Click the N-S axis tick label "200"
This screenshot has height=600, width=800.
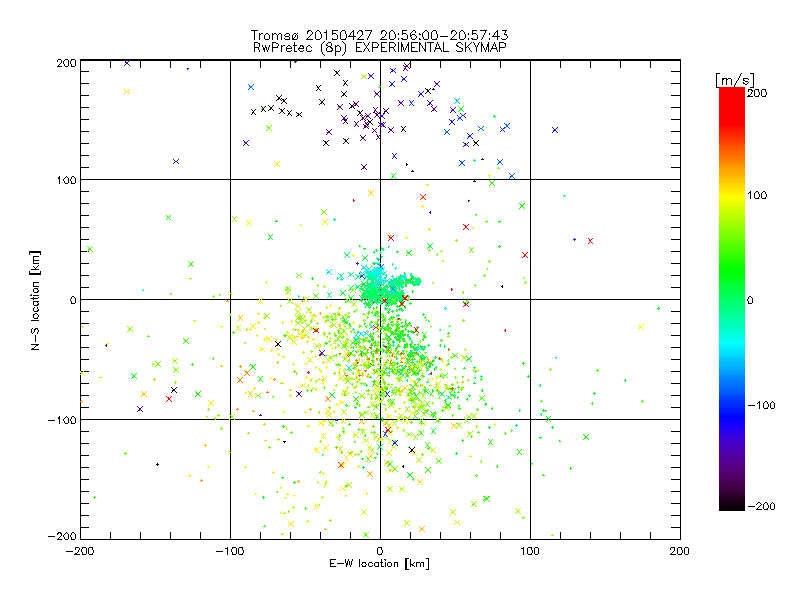66,63
